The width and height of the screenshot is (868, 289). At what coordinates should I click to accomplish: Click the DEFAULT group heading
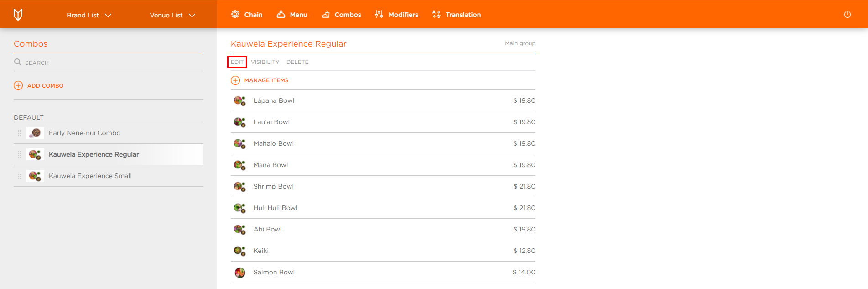[29, 117]
